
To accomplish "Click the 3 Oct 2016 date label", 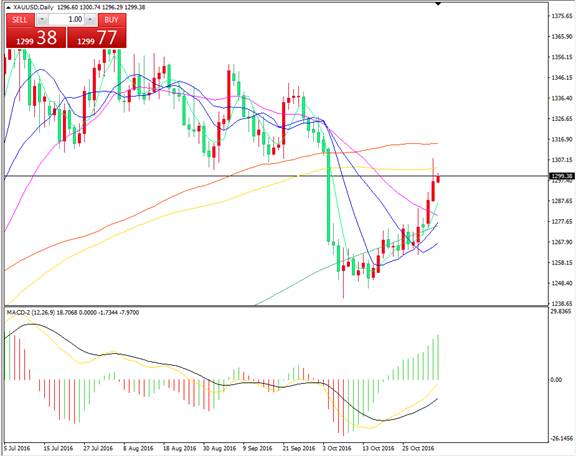I will [337, 449].
